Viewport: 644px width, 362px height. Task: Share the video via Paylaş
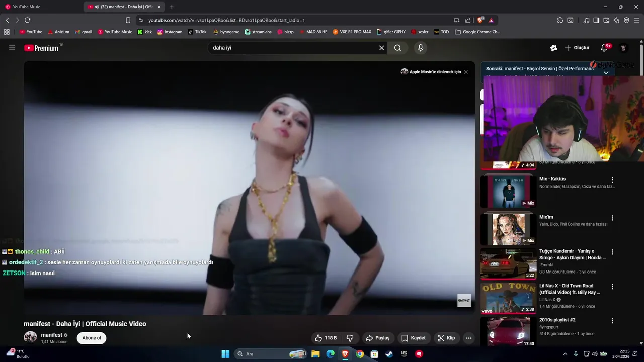[377, 338]
